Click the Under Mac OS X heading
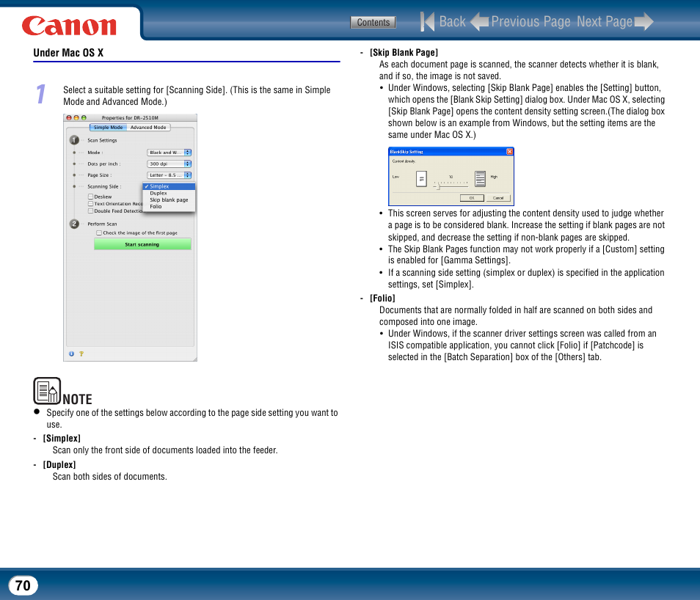 point(68,53)
